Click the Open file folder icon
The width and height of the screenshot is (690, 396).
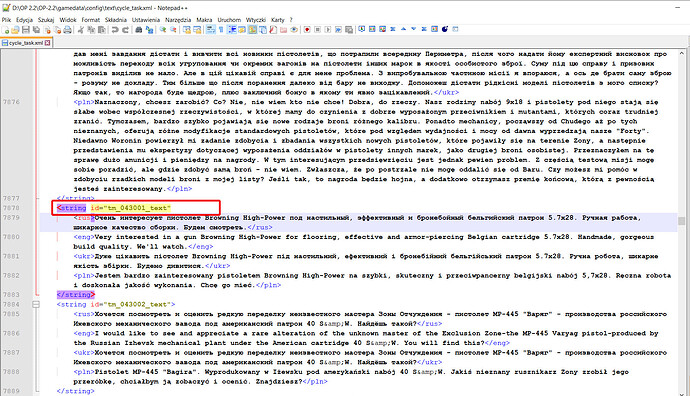(15, 29)
